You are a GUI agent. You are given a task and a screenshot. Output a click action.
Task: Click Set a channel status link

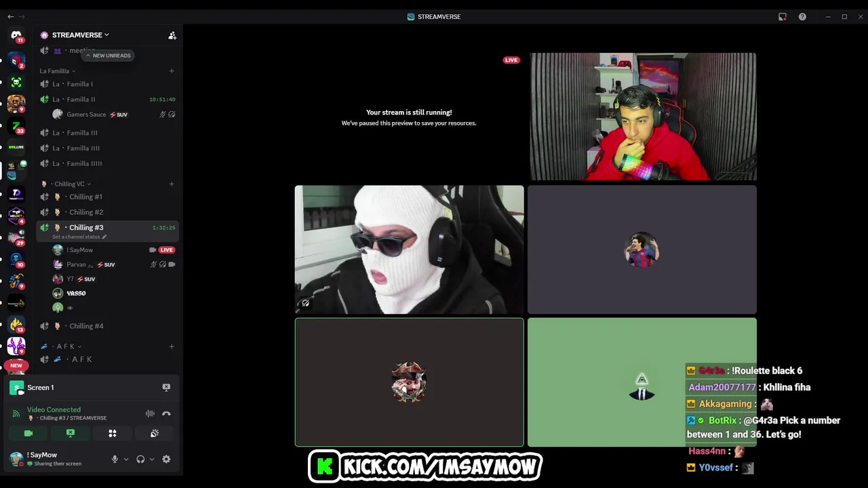point(76,237)
